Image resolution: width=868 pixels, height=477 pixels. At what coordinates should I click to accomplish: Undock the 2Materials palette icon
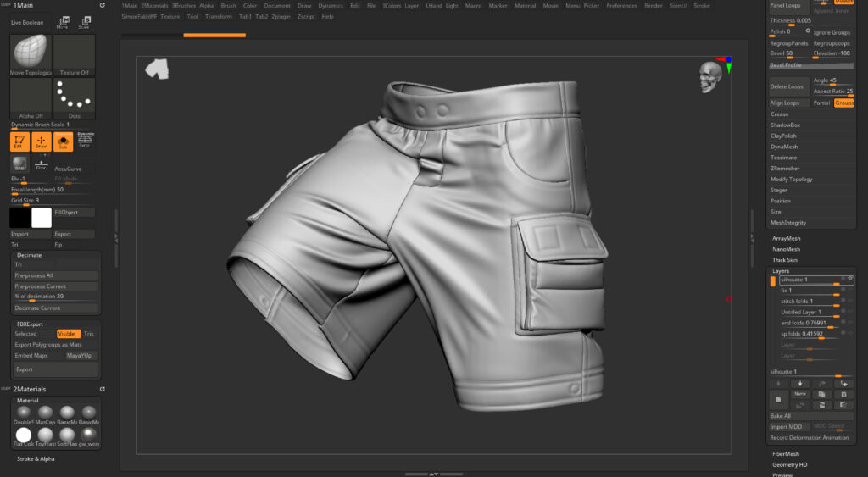[103, 389]
